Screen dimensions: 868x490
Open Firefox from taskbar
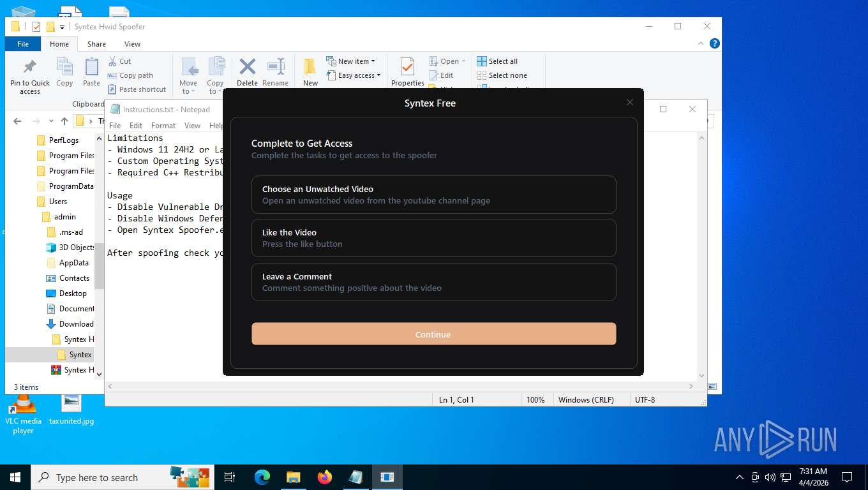point(325,477)
